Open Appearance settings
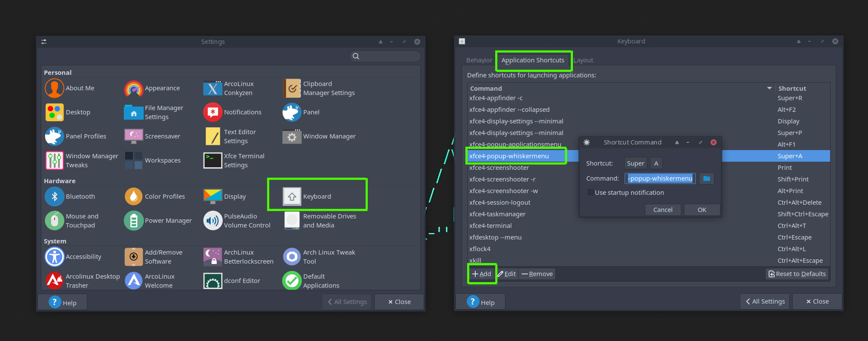Image resolution: width=868 pixels, height=341 pixels. tap(152, 88)
